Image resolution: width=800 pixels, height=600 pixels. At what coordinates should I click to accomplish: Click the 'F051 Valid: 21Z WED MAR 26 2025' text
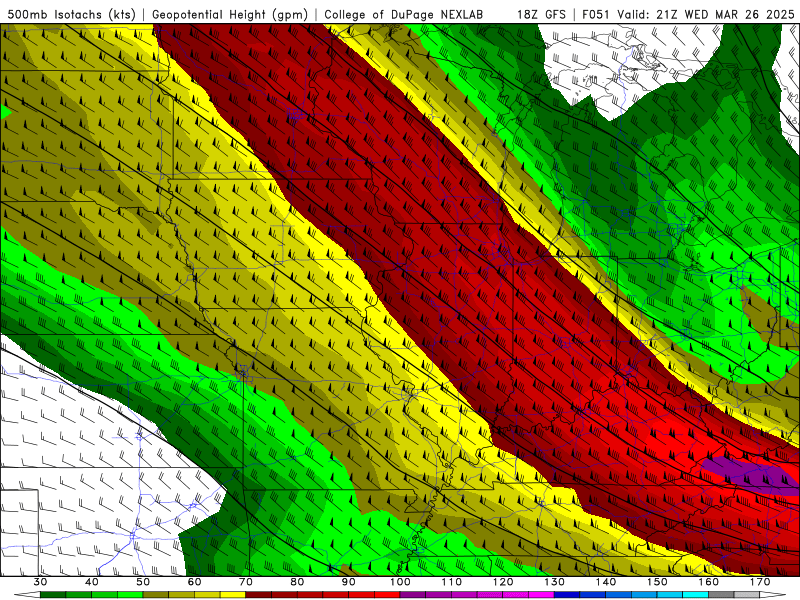tap(688, 14)
